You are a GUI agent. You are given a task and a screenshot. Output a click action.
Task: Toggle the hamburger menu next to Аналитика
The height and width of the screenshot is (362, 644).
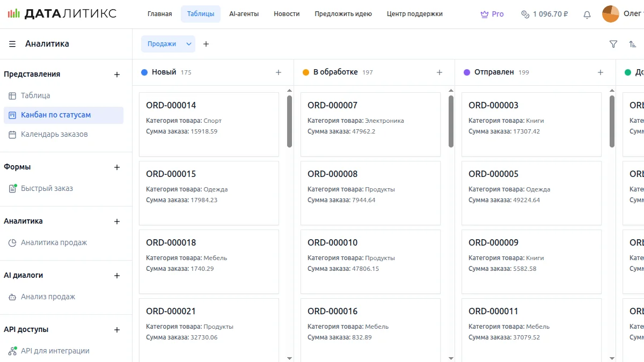[12, 44]
